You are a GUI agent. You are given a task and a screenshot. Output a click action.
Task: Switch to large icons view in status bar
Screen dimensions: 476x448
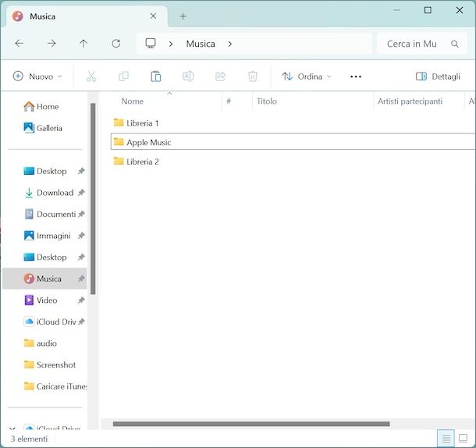pos(463,439)
